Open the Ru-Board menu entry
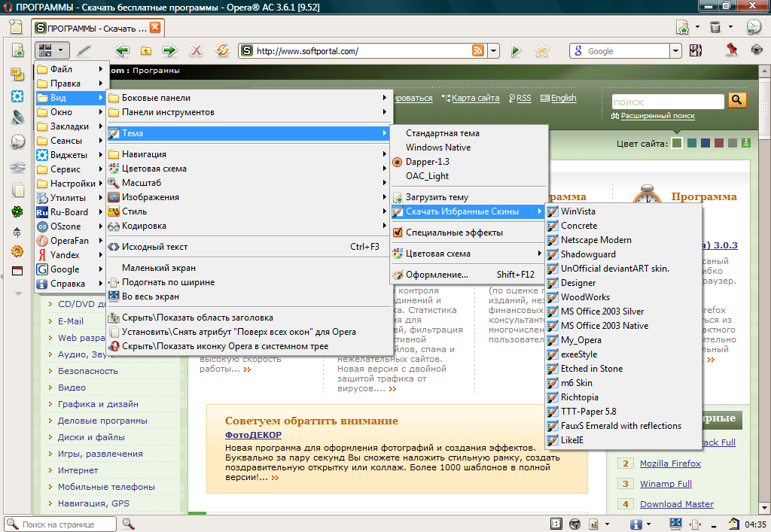Screen dimensions: 771x532 (70, 211)
